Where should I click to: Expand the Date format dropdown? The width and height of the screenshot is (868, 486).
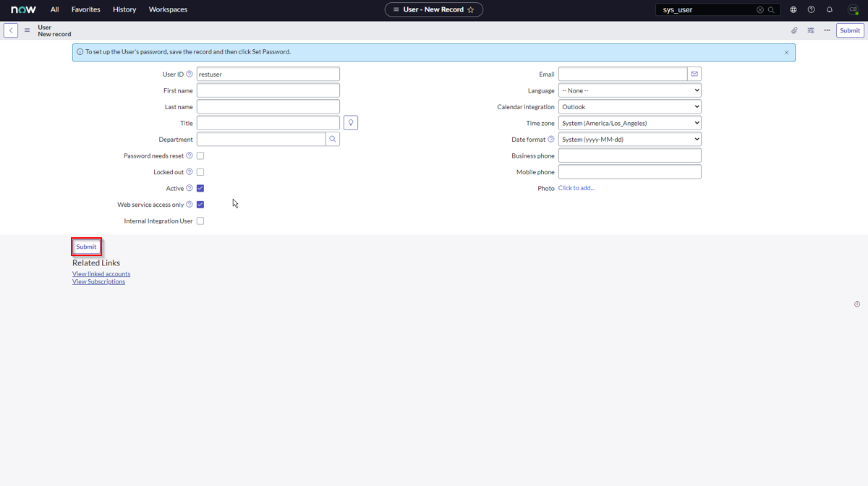(629, 140)
